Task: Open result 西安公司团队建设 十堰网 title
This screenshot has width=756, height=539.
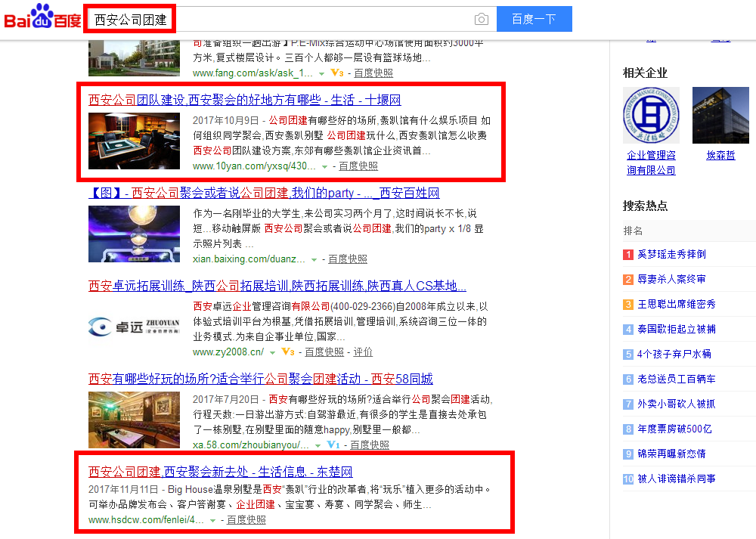Action: (x=244, y=100)
